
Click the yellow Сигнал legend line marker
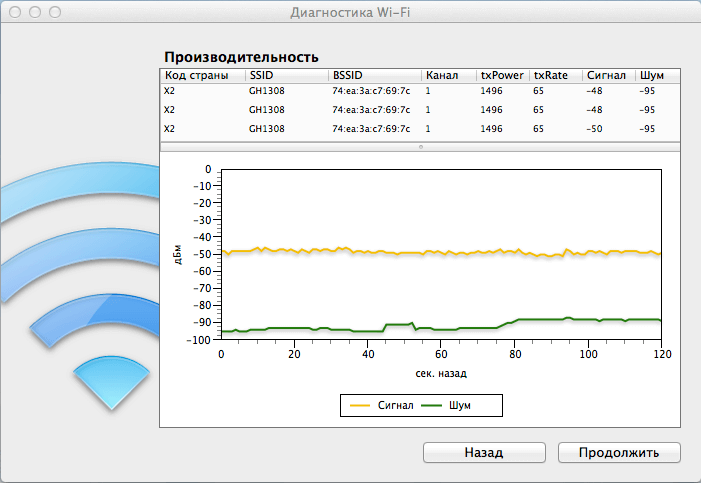tap(357, 405)
